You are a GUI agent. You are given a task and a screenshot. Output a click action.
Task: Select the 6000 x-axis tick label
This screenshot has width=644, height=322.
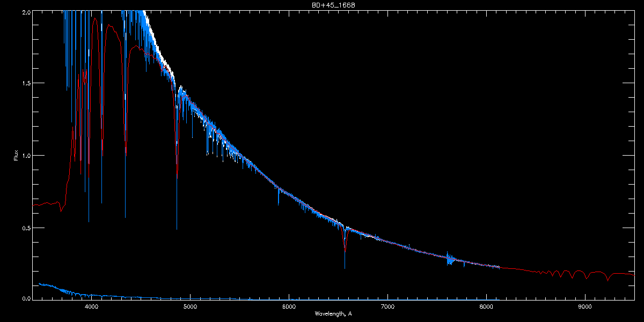point(289,307)
